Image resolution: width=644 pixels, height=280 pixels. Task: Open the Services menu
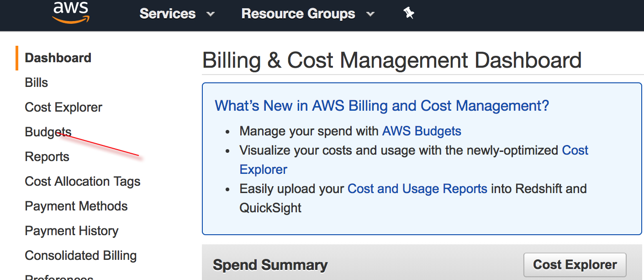(168, 14)
